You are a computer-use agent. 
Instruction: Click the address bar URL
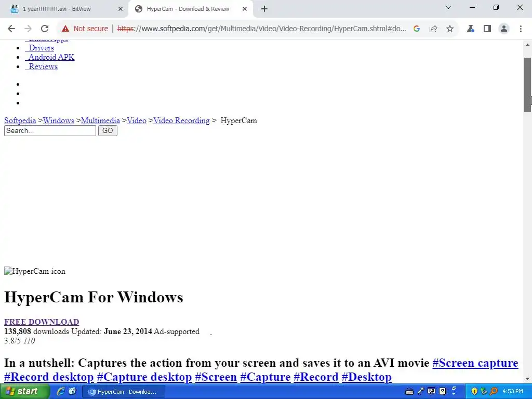pos(262,29)
